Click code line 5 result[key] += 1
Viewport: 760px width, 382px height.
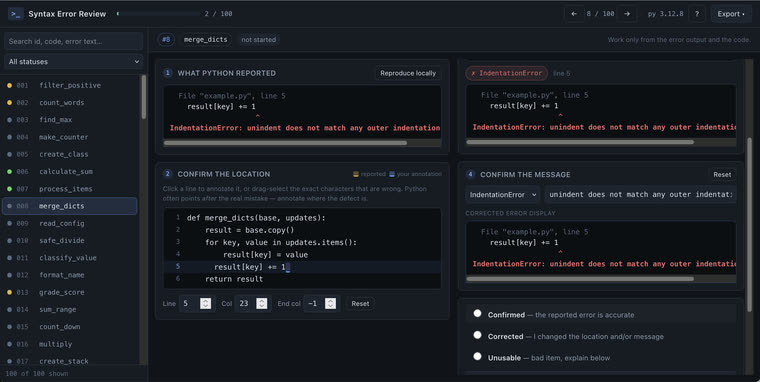pos(302,267)
